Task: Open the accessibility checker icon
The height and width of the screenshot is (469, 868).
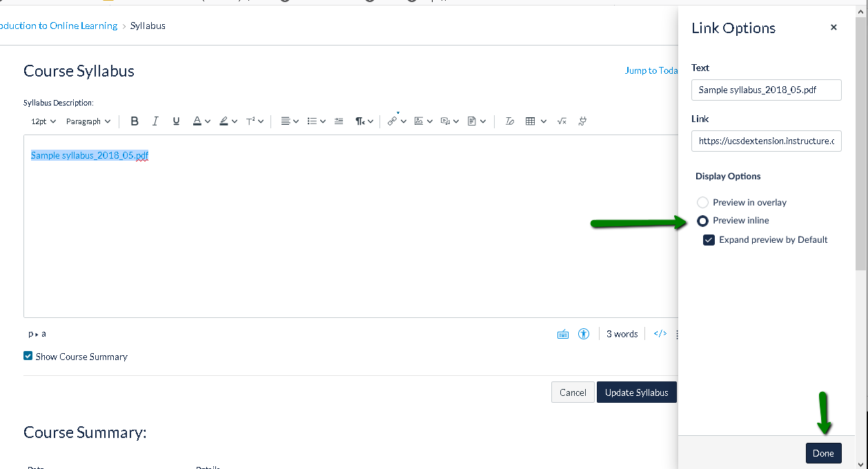Action: tap(584, 334)
